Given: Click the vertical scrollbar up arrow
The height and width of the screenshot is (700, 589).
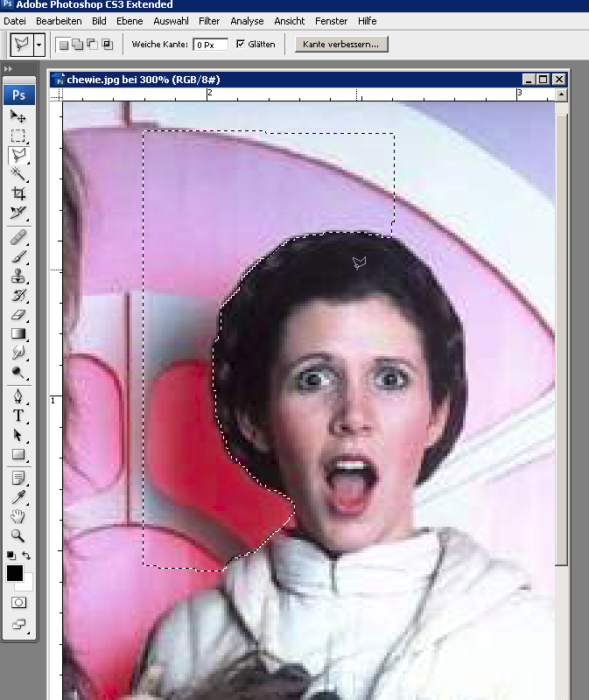Looking at the screenshot, I should 561,94.
